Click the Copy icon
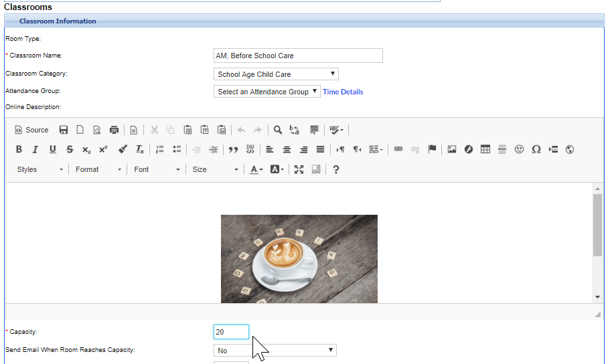Screen dimensions: 610x364 (x=171, y=130)
